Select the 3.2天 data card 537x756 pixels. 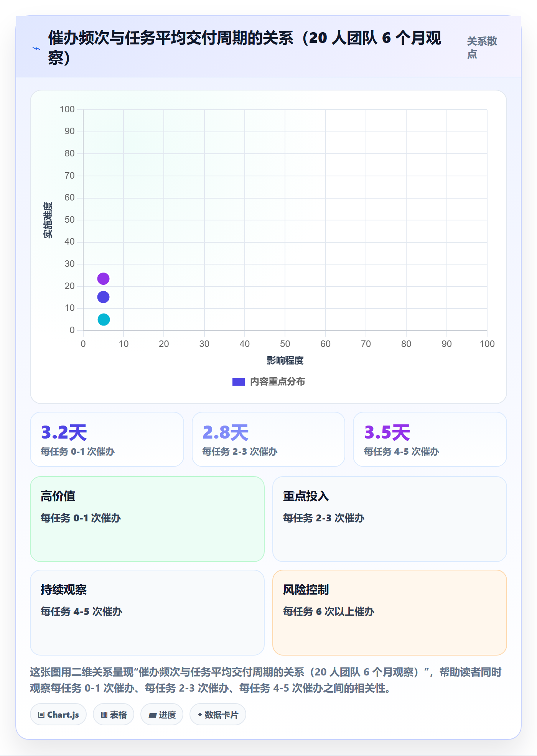[x=107, y=439]
